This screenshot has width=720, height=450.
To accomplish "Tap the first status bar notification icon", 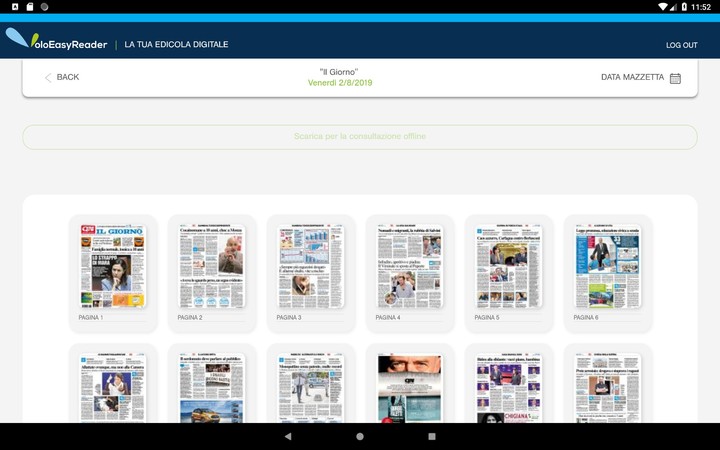I will click(x=15, y=7).
